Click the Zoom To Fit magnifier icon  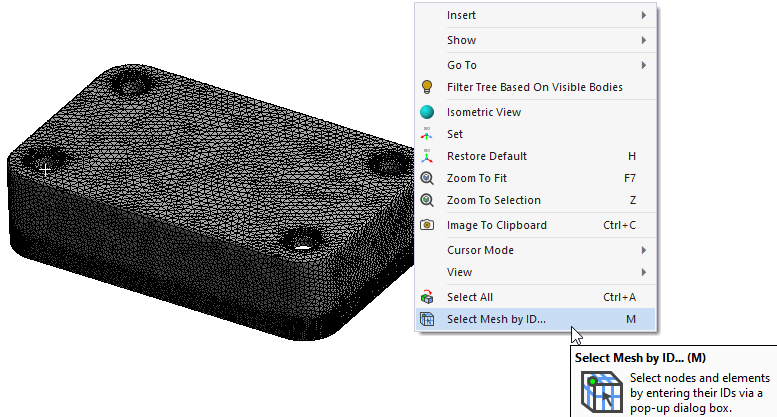pos(427,178)
